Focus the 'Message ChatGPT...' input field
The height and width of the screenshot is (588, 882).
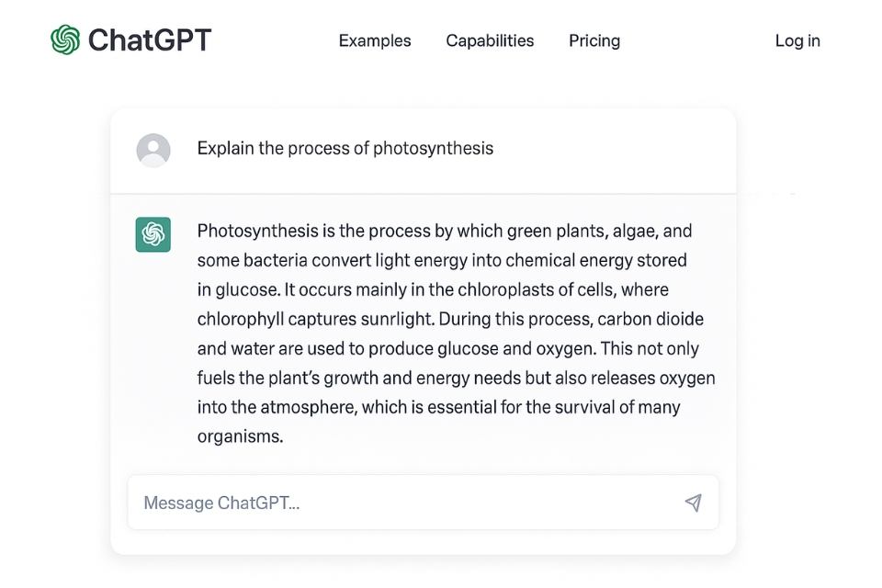423,503
